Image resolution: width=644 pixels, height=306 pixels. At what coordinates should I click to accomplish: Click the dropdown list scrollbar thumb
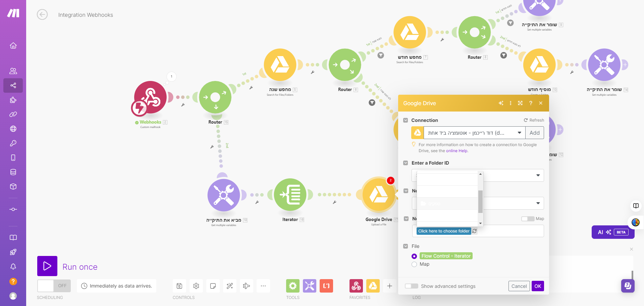click(480, 202)
